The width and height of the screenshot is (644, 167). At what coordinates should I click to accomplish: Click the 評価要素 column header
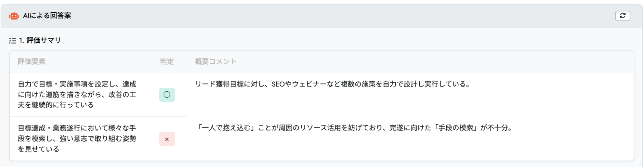click(32, 61)
